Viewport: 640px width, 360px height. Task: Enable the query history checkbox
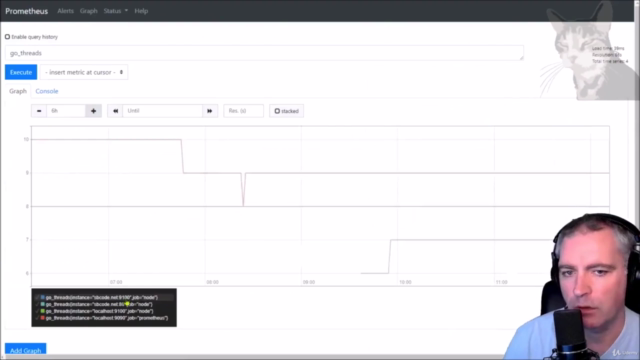[x=7, y=37]
